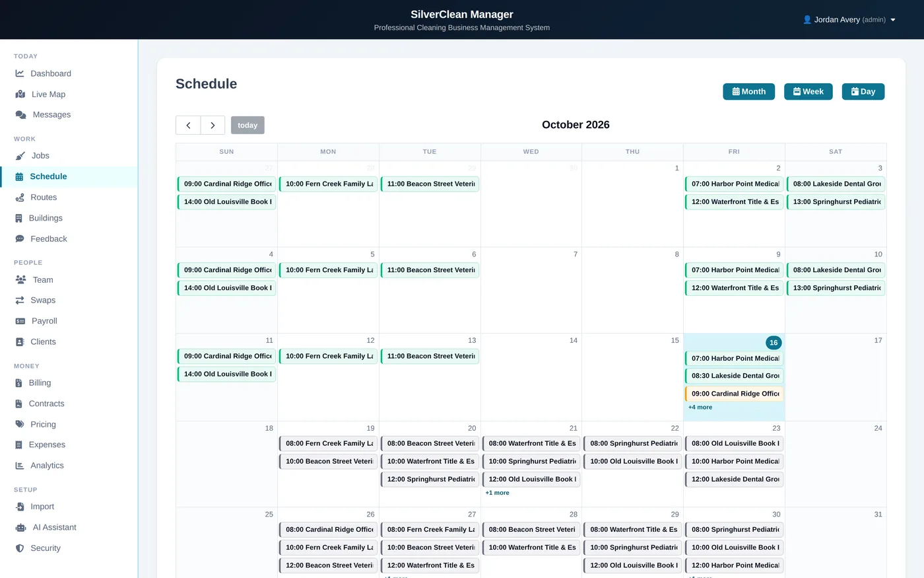
Task: Open the Feedback speech bubble icon
Action: [x=20, y=239]
